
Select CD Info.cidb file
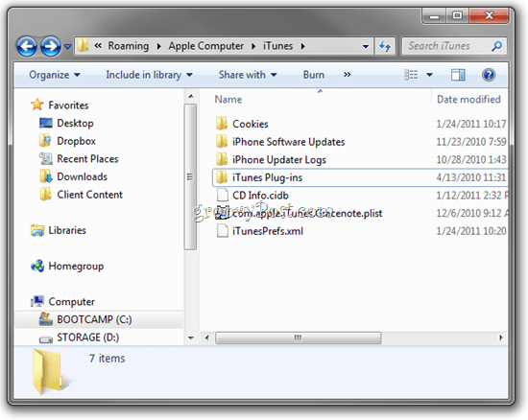tap(260, 196)
